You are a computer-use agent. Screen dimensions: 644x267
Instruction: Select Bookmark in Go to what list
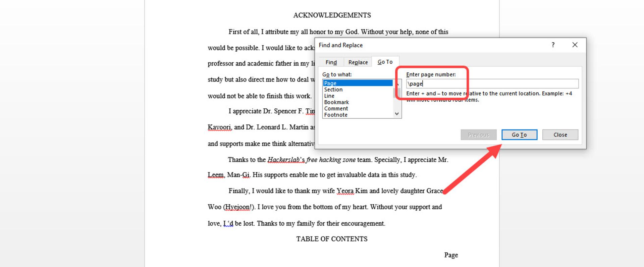coord(358,102)
